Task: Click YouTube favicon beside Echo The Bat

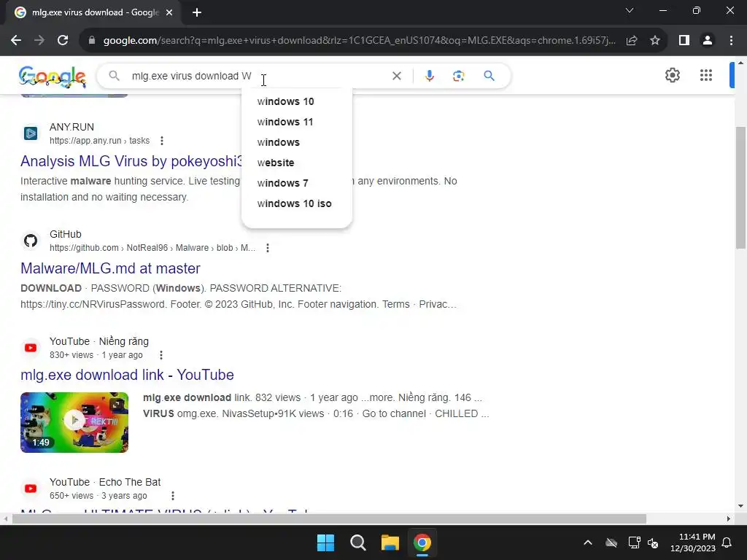Action: [31, 489]
